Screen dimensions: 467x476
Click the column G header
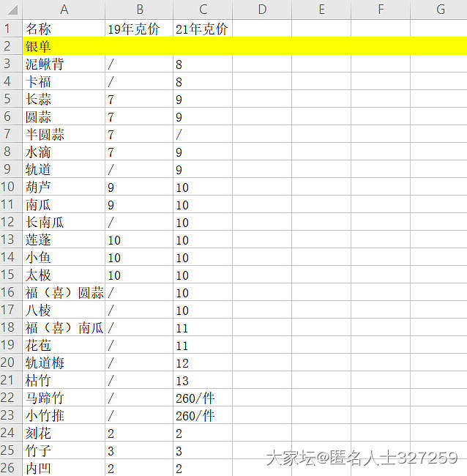(439, 10)
